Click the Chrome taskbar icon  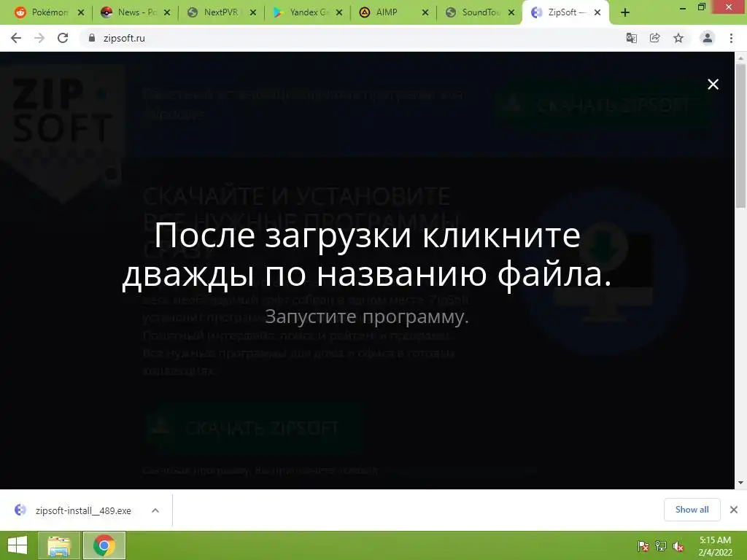coord(104,545)
